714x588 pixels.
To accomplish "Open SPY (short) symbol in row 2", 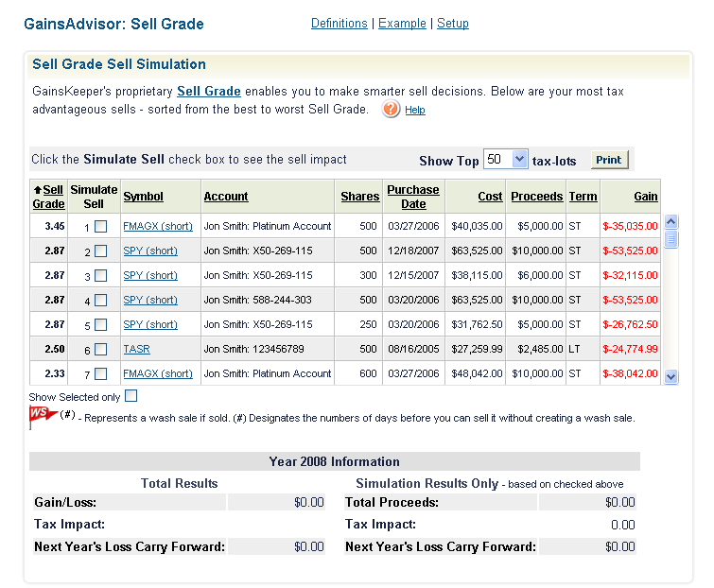I will pos(150,251).
